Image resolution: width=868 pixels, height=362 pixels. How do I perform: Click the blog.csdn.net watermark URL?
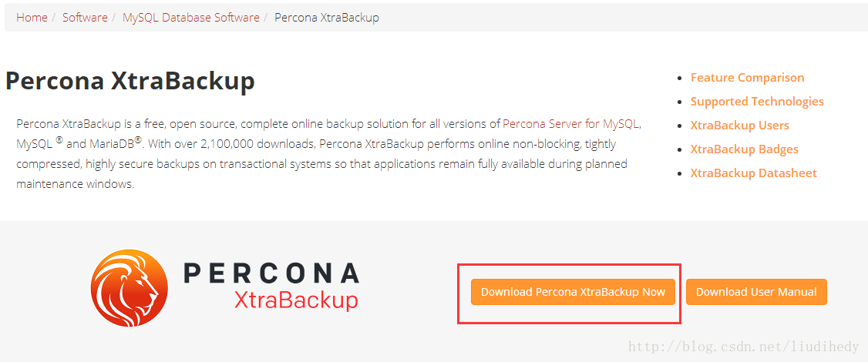(x=743, y=347)
